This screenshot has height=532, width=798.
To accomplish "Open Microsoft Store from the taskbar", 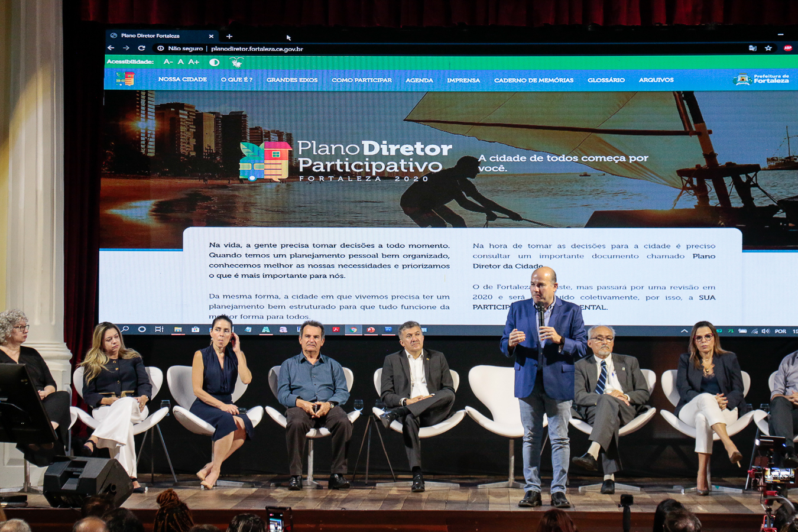I will [x=195, y=329].
